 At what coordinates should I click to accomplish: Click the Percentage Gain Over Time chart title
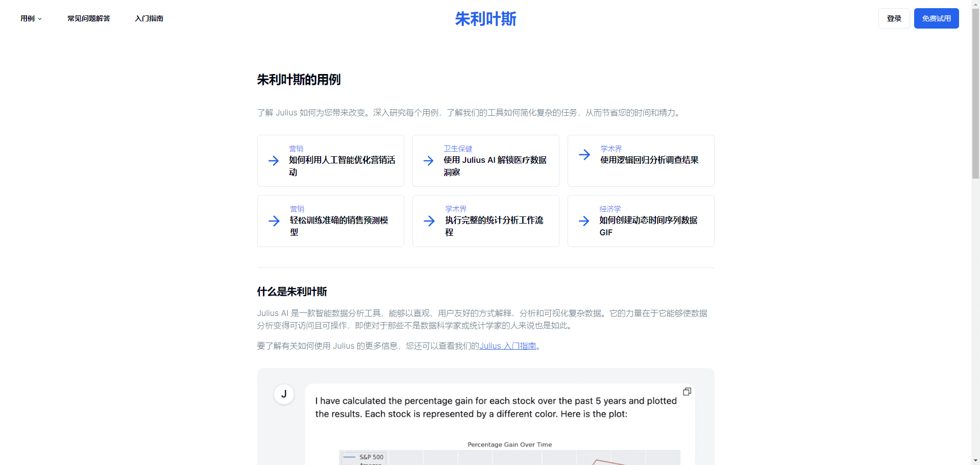pyautogui.click(x=509, y=445)
